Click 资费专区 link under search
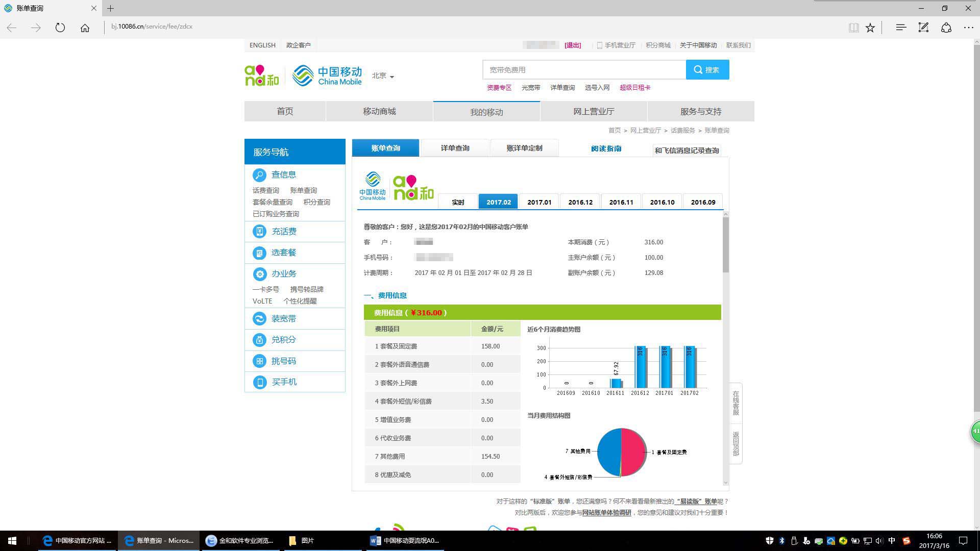Screen dimensions: 980x551 [499, 88]
